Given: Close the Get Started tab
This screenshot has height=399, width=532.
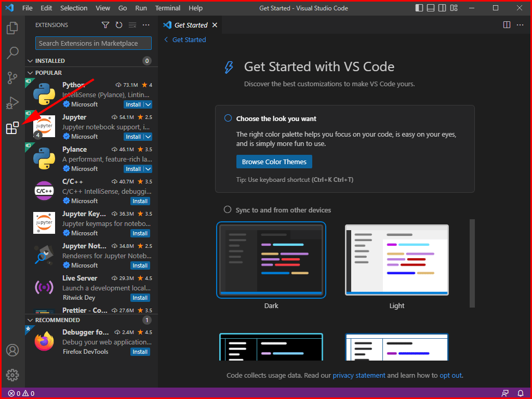Looking at the screenshot, I should [x=215, y=25].
